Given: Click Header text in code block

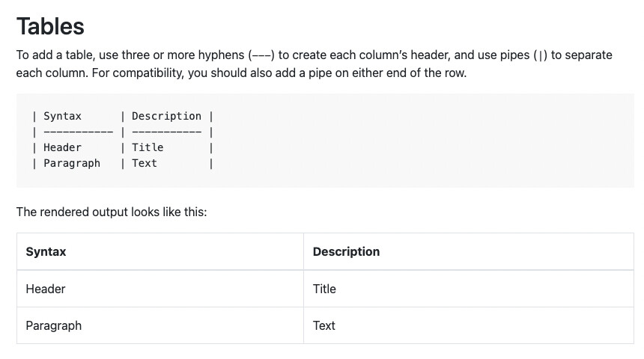Looking at the screenshot, I should [62, 147].
